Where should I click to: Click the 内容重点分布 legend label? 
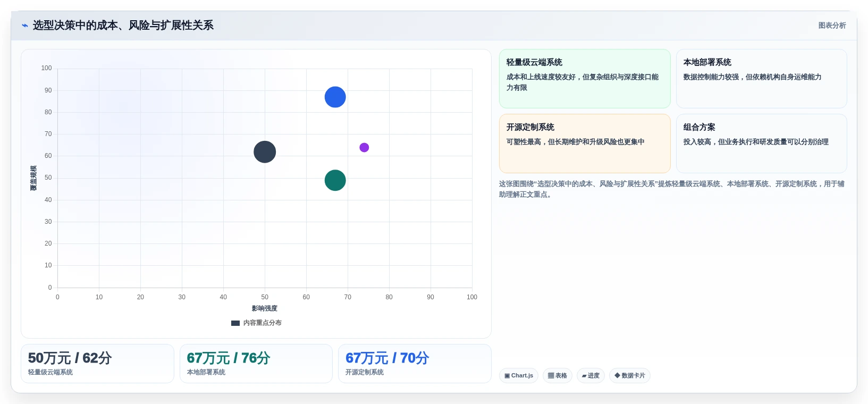click(263, 323)
